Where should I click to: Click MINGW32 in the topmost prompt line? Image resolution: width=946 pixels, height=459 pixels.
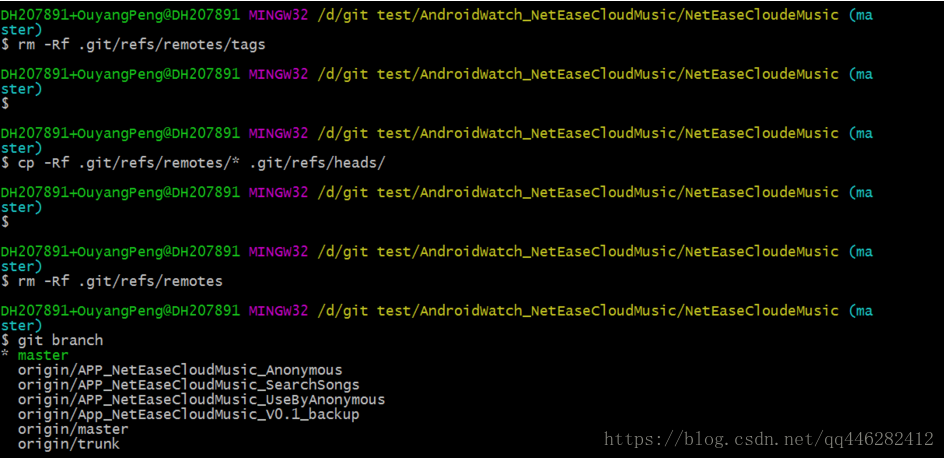point(278,15)
